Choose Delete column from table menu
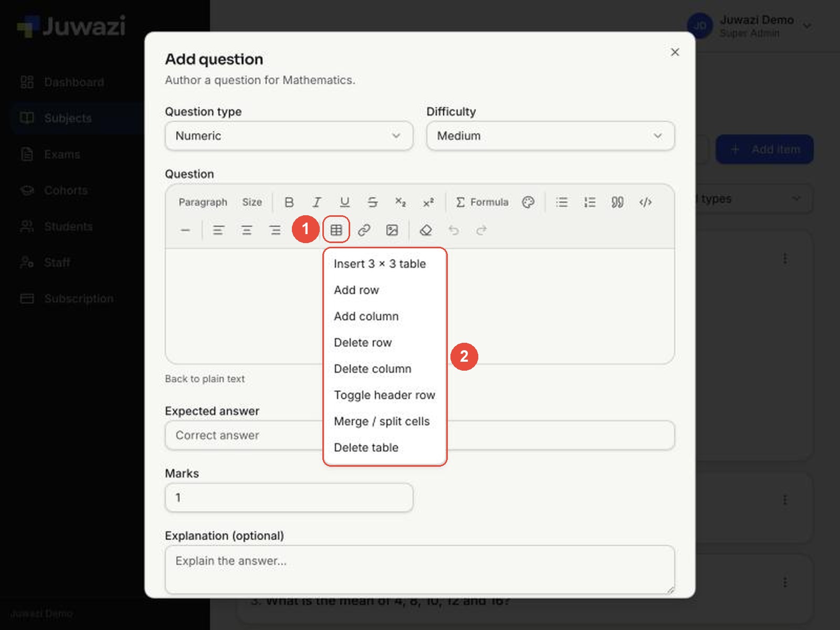840x630 pixels. point(384,369)
